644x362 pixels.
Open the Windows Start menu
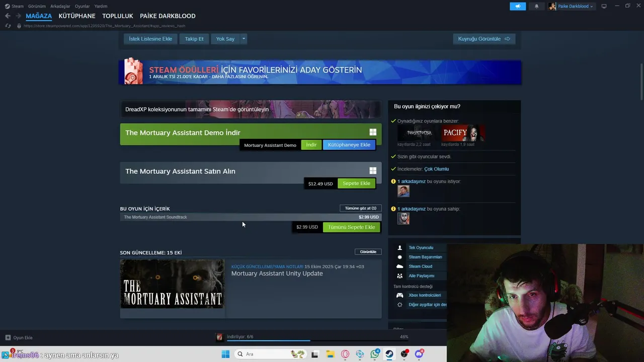(x=225, y=354)
